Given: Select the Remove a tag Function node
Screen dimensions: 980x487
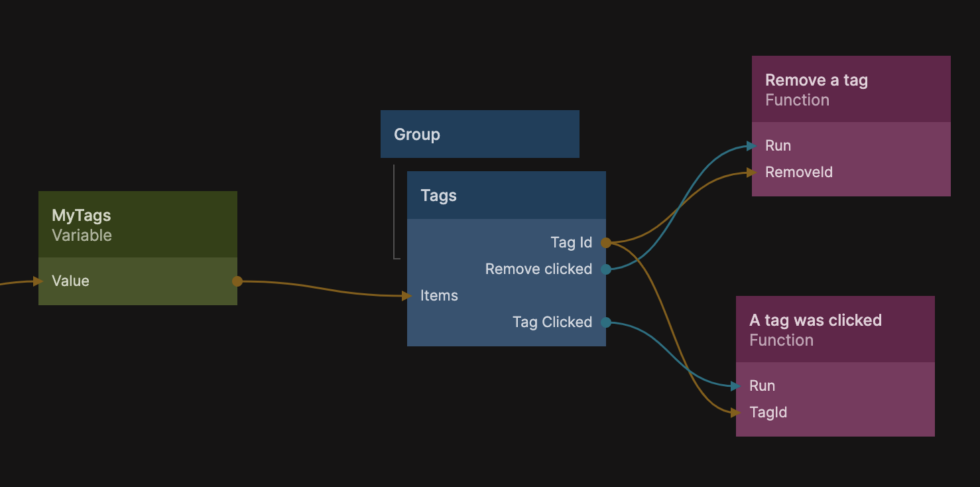Looking at the screenshot, I should click(851, 89).
